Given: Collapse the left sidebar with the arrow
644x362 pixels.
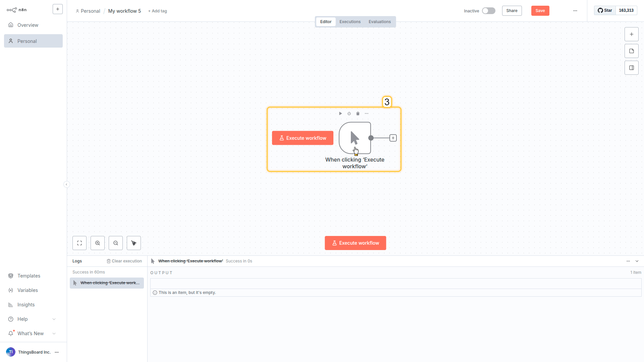Looking at the screenshot, I should tap(66, 184).
